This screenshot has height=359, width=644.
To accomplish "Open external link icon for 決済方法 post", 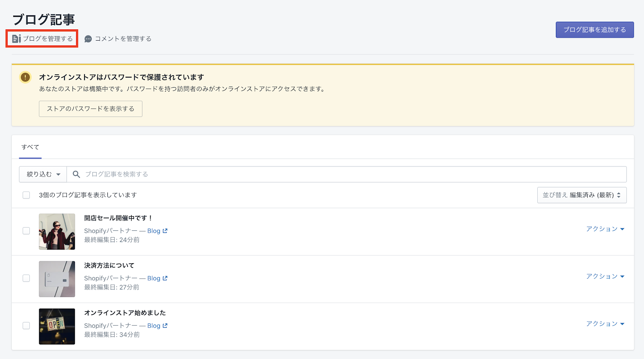I will [x=165, y=278].
